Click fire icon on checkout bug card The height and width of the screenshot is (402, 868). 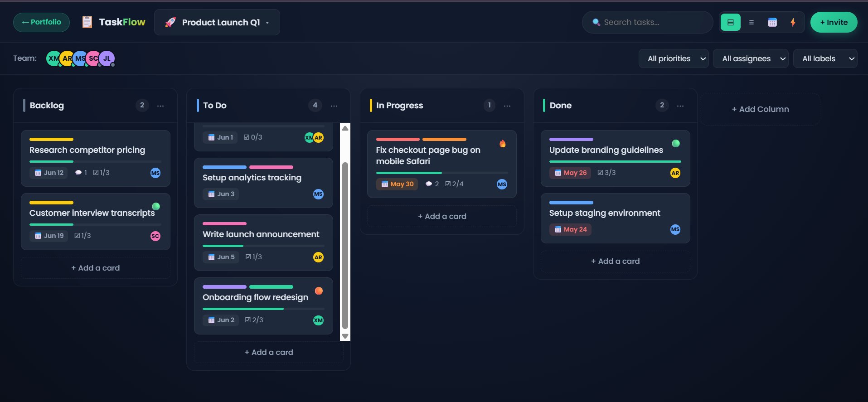[503, 144]
